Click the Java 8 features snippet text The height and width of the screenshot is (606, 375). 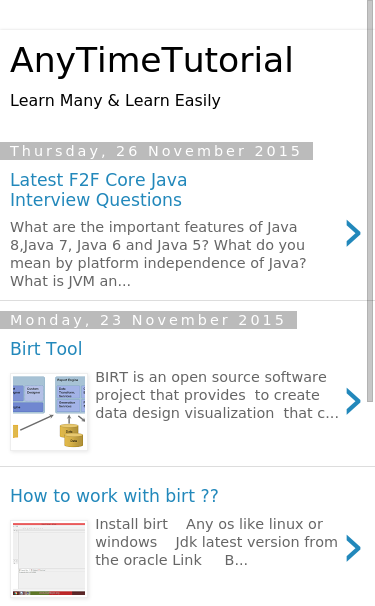158,254
